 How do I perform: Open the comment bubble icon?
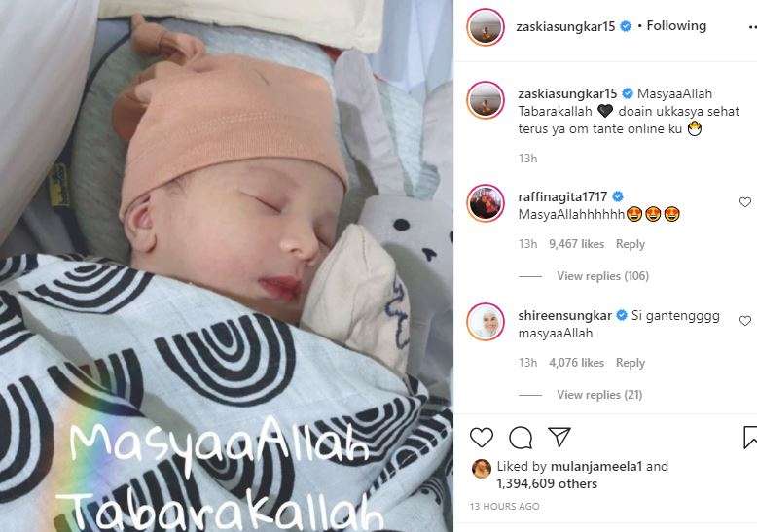[521, 438]
